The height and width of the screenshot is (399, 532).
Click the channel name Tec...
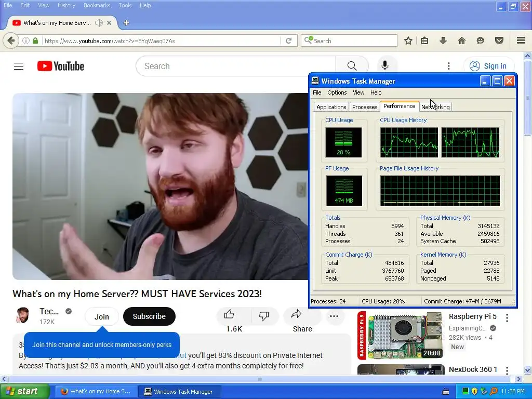[49, 311]
